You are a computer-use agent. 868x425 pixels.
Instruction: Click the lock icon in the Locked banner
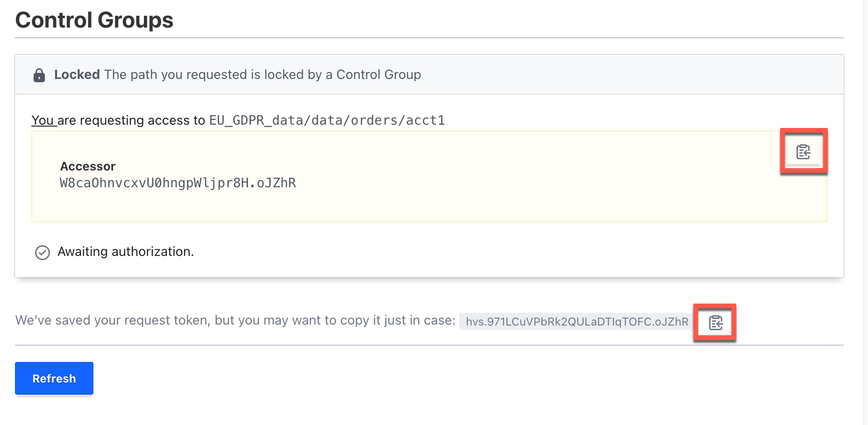point(41,74)
